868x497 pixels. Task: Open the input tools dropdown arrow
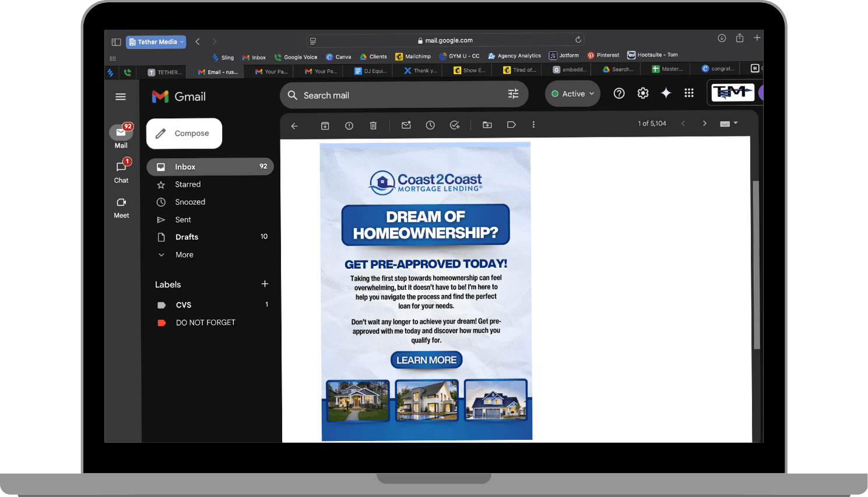(x=736, y=123)
